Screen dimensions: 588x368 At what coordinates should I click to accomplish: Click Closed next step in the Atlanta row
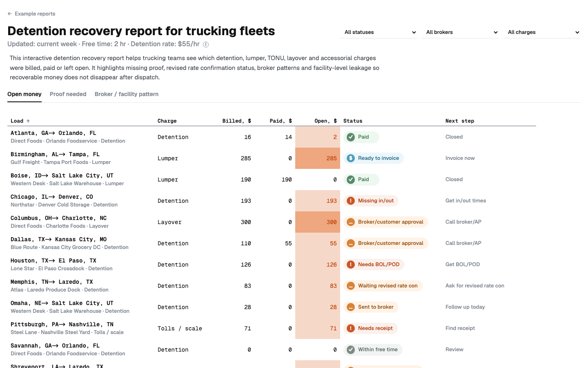[x=454, y=137]
